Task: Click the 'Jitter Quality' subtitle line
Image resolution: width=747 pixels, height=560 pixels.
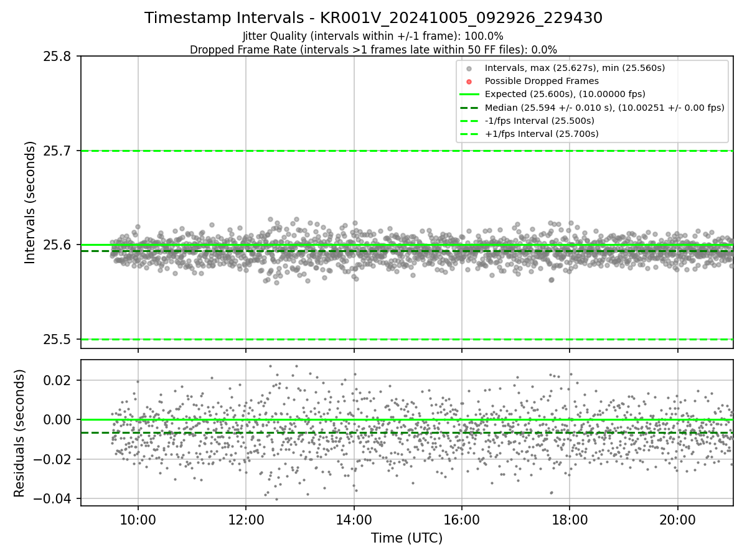Action: pyautogui.click(x=373, y=37)
